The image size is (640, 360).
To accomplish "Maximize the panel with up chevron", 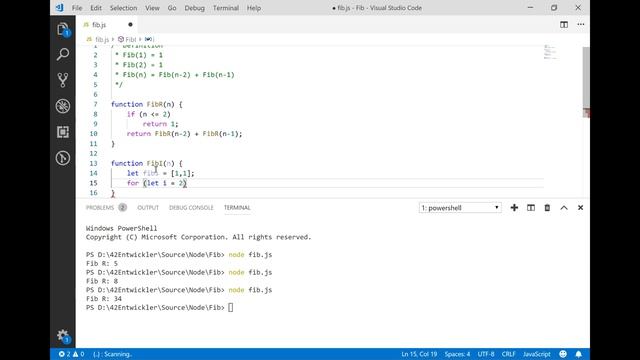I will [x=564, y=208].
